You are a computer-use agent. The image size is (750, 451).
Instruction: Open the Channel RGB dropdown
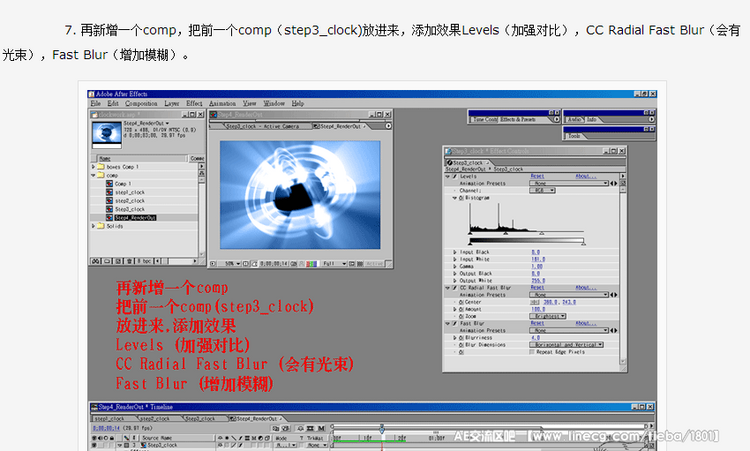coord(542,190)
